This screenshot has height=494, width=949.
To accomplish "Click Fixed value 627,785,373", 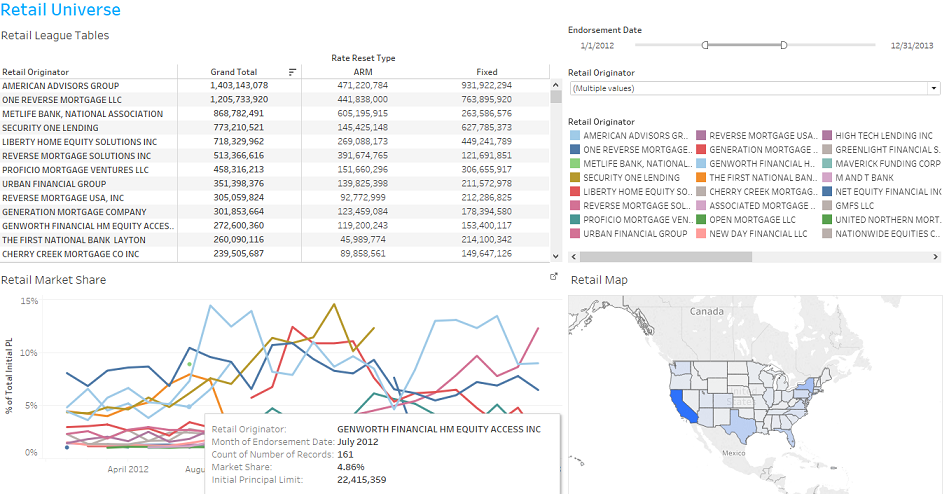I will (x=487, y=127).
